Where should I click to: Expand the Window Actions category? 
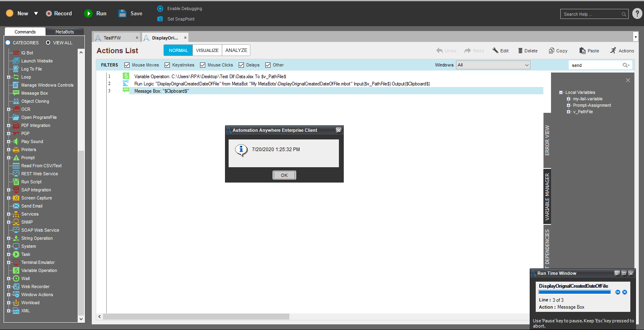tap(8, 295)
